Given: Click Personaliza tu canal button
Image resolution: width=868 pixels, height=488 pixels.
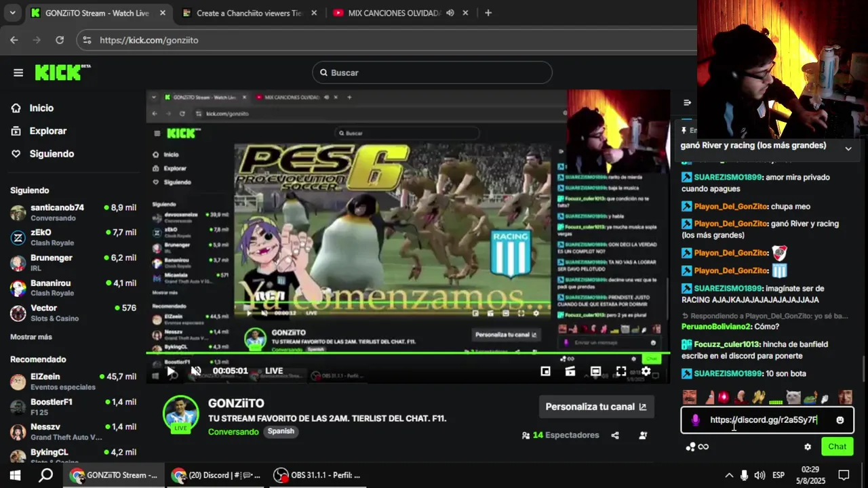Looking at the screenshot, I should point(596,407).
